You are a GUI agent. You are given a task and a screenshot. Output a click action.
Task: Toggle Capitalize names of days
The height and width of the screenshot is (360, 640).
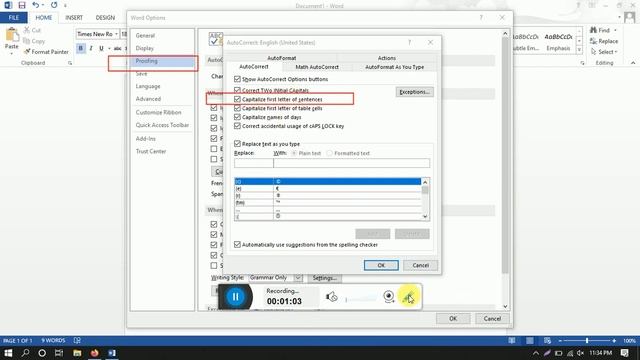coord(238,117)
